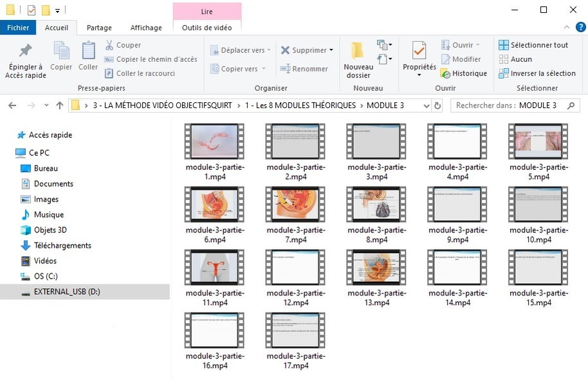Click Renommer in the Organiser group

point(304,69)
